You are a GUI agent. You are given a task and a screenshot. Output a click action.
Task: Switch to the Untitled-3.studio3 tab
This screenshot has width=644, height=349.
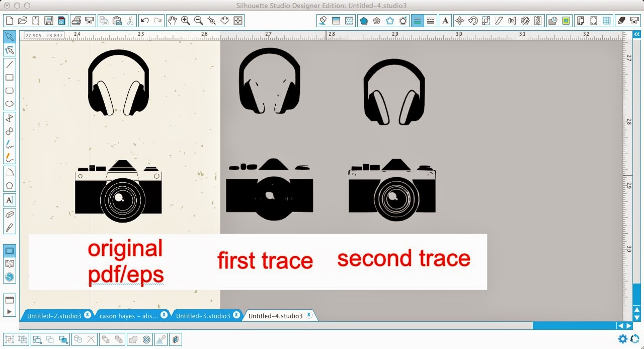pyautogui.click(x=204, y=315)
